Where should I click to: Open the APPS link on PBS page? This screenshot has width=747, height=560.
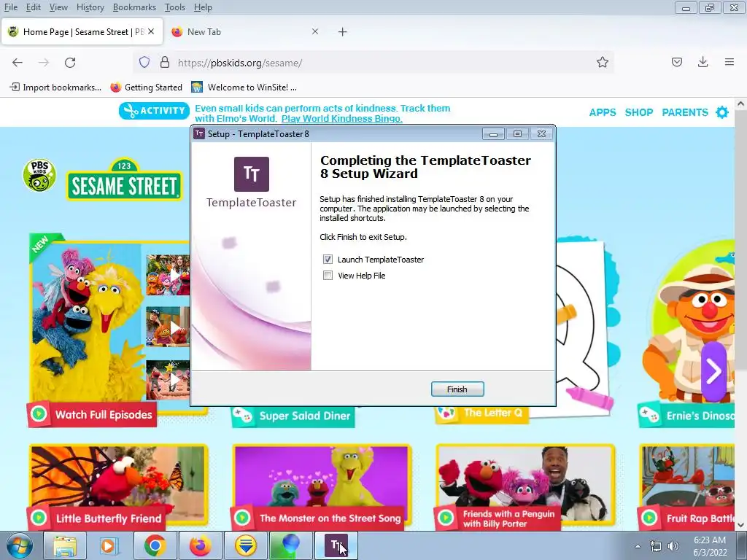point(603,112)
